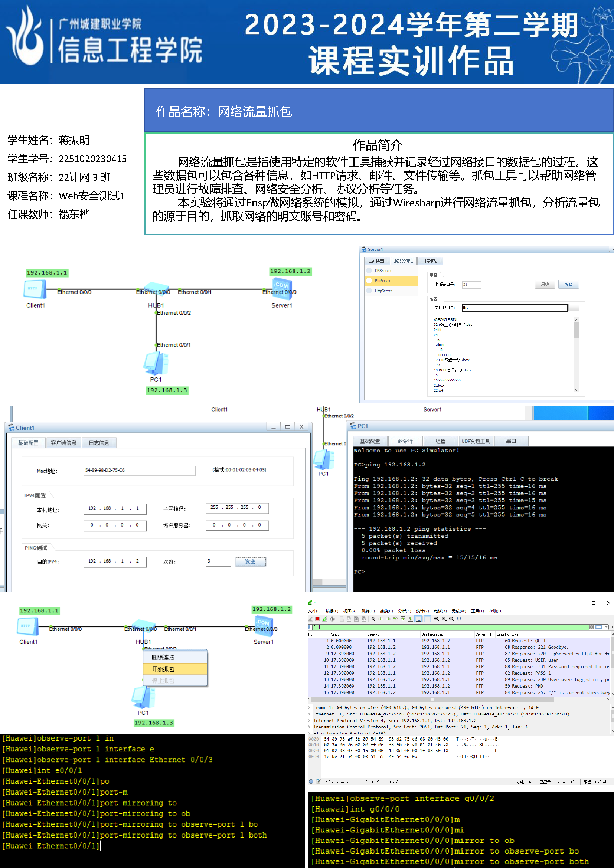This screenshot has width=614, height=868.
Task: Click the Server1 device icon in topology
Action: point(281,287)
